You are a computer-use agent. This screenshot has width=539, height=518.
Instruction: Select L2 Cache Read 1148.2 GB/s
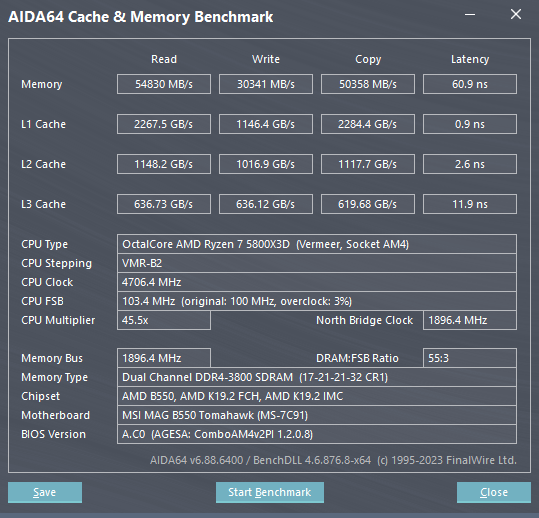(164, 164)
